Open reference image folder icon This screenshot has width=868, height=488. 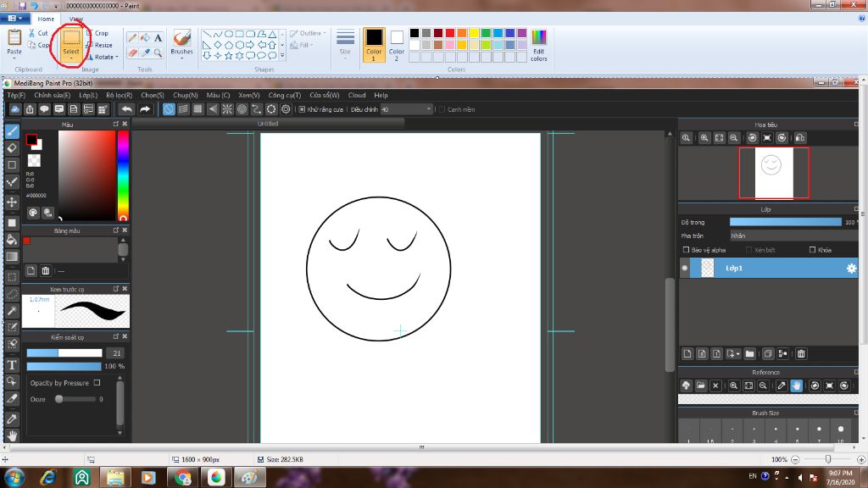(701, 385)
